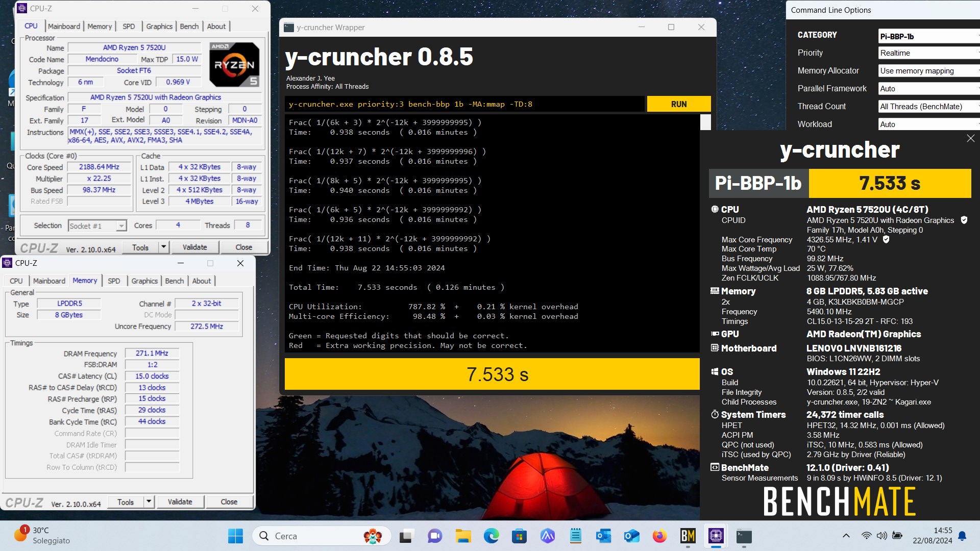Click the CPUID verification shield icon in BenchMate

pos(964,220)
